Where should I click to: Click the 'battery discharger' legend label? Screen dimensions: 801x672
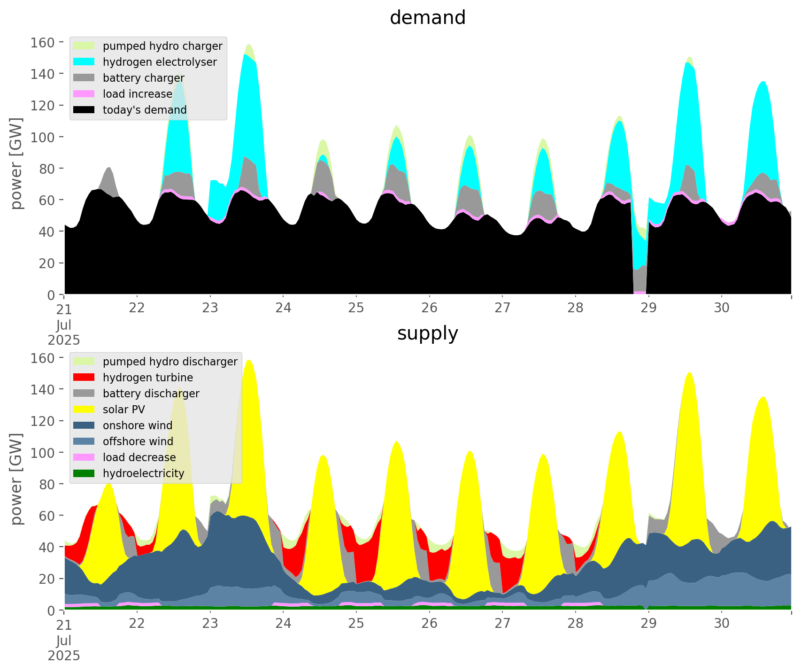click(151, 394)
